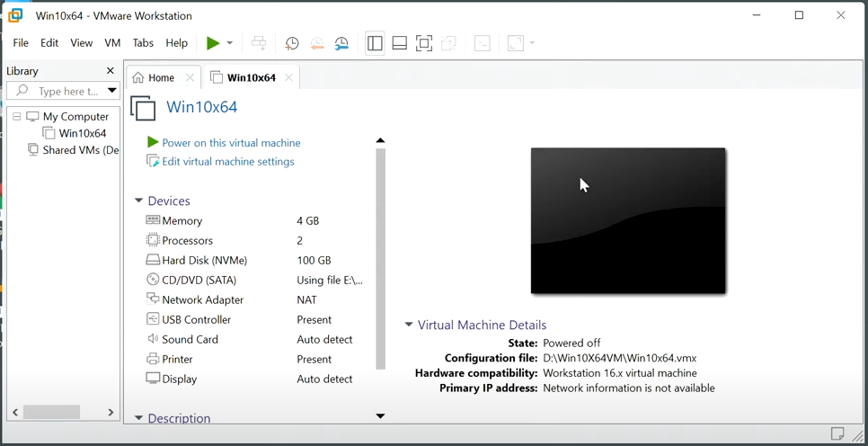Click the printer icon
This screenshot has width=868, height=446.
pyautogui.click(x=153, y=359)
